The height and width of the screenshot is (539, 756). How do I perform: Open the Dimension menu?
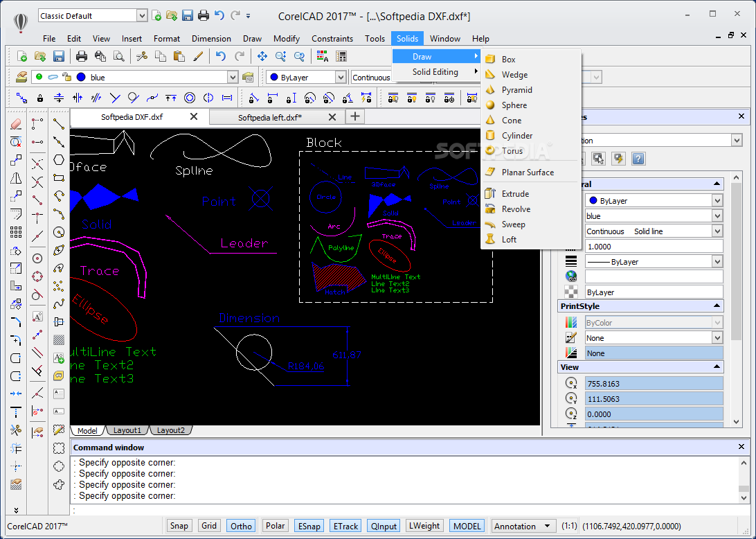coord(211,39)
